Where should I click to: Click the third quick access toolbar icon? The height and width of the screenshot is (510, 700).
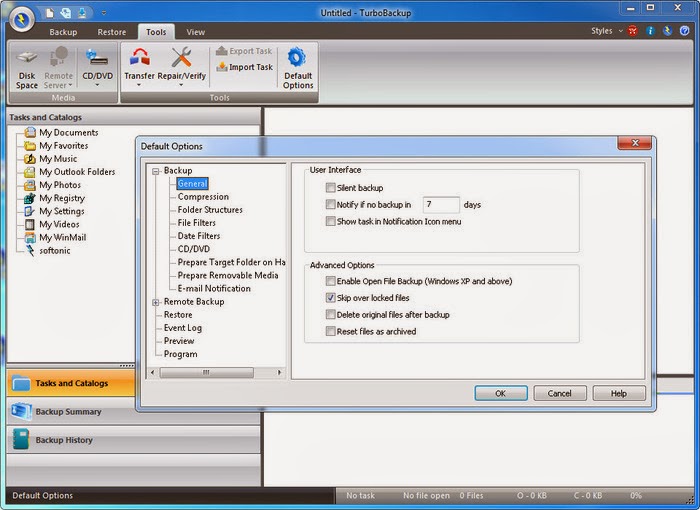tap(83, 13)
